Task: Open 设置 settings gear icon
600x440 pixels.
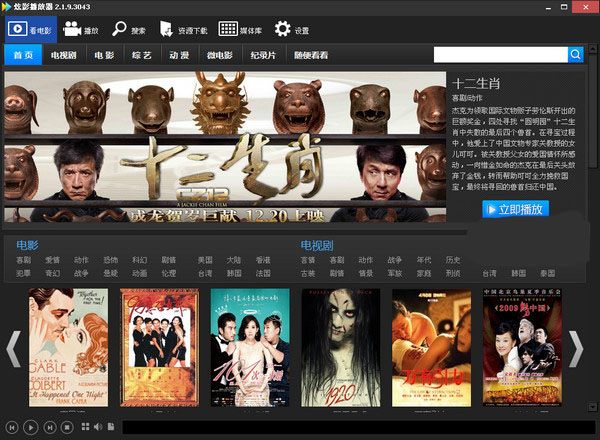Action: tap(283, 29)
